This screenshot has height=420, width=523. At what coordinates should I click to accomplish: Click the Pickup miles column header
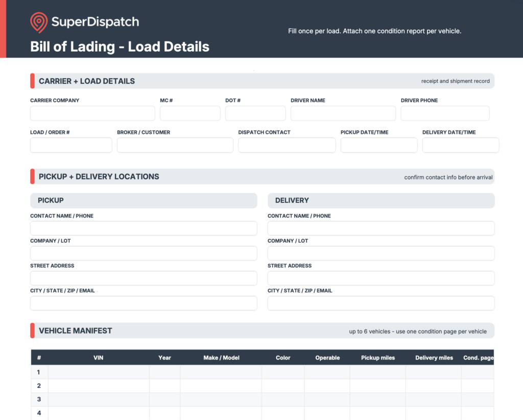(378, 358)
